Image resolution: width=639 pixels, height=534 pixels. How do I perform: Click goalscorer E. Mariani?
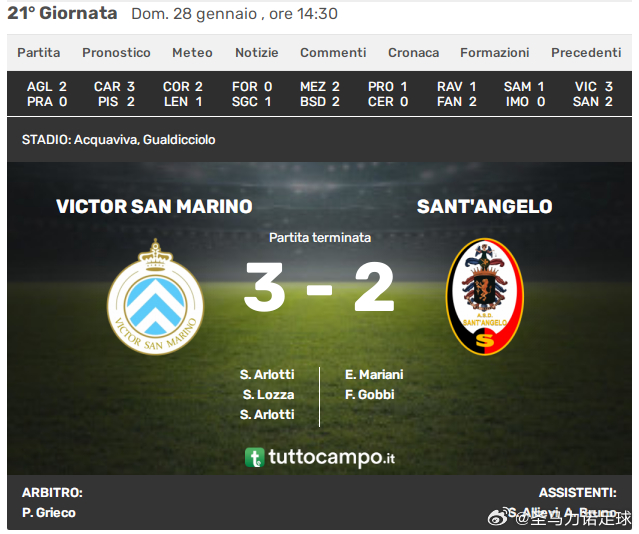pos(374,375)
